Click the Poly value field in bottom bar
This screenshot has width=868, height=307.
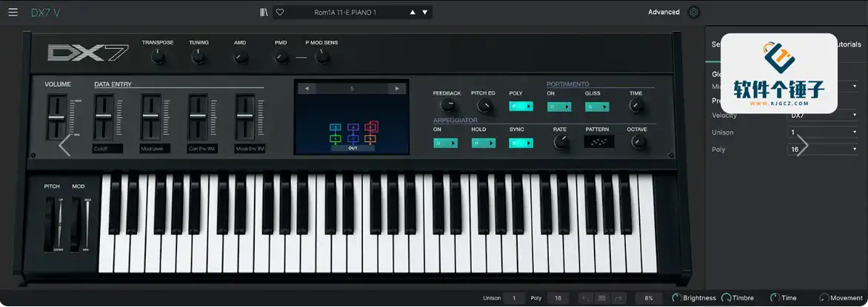click(x=558, y=298)
